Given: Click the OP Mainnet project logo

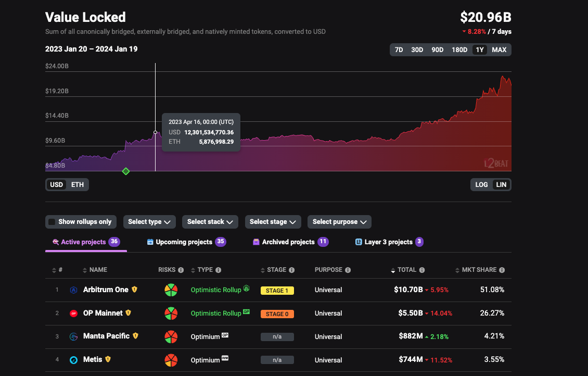Looking at the screenshot, I should [74, 314].
